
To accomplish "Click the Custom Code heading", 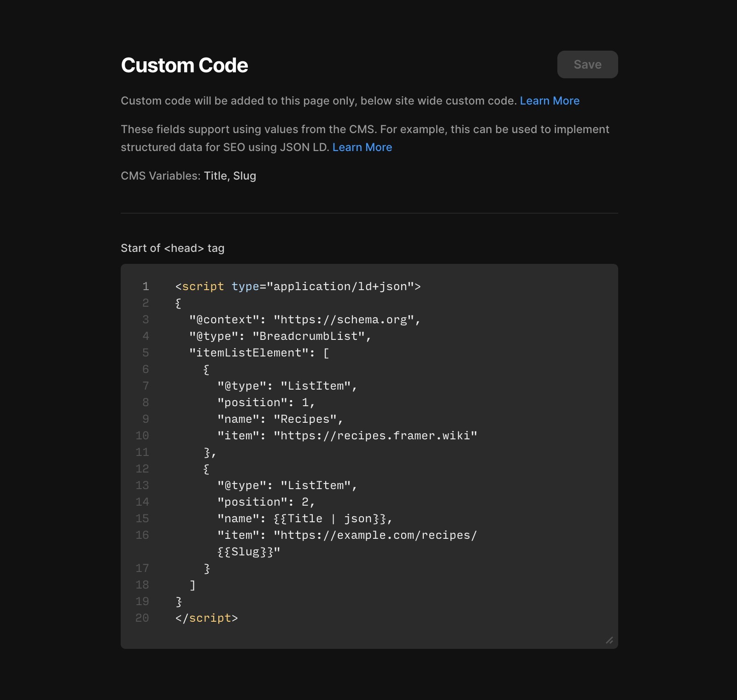I will tap(184, 65).
